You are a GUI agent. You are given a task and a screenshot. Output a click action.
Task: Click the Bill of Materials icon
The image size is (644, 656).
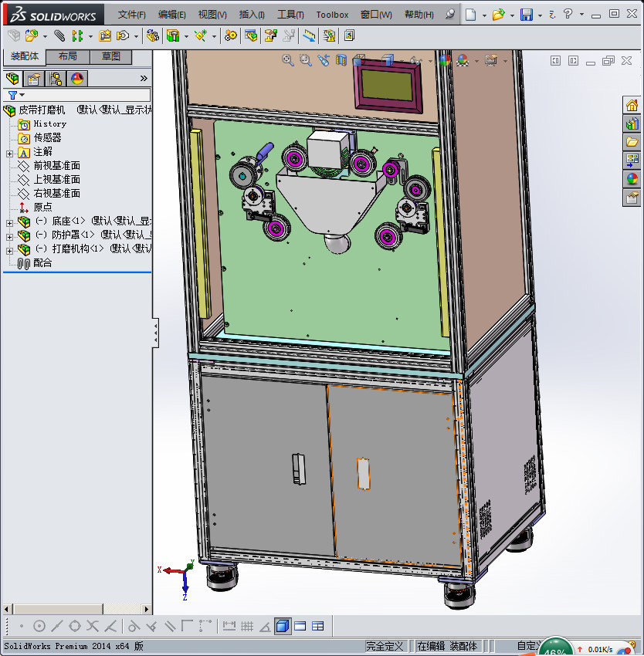251,36
